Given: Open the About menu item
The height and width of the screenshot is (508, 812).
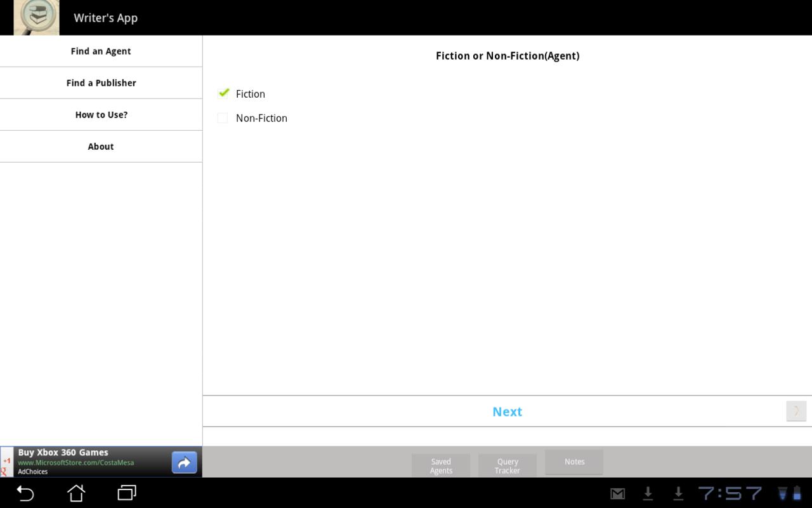Looking at the screenshot, I should click(101, 147).
